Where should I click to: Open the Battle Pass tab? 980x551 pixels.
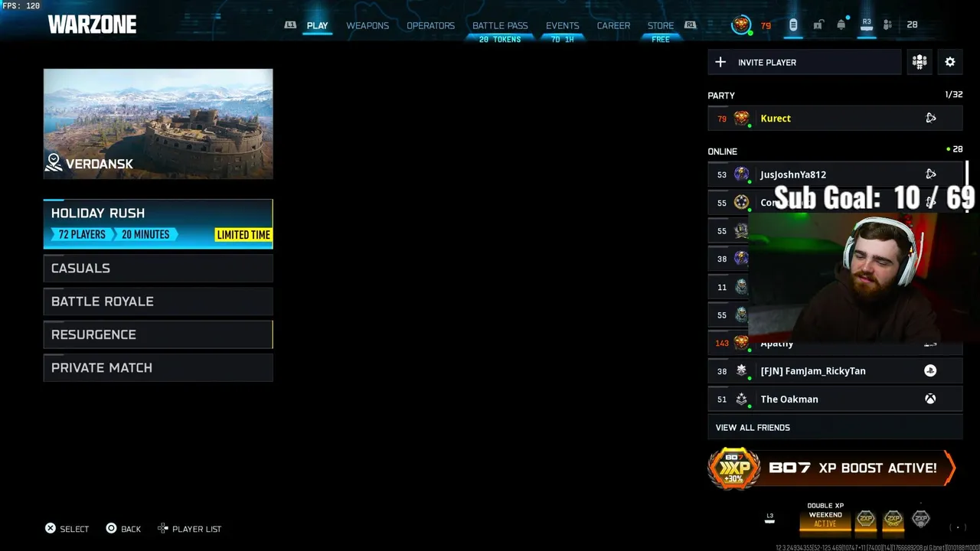click(500, 25)
